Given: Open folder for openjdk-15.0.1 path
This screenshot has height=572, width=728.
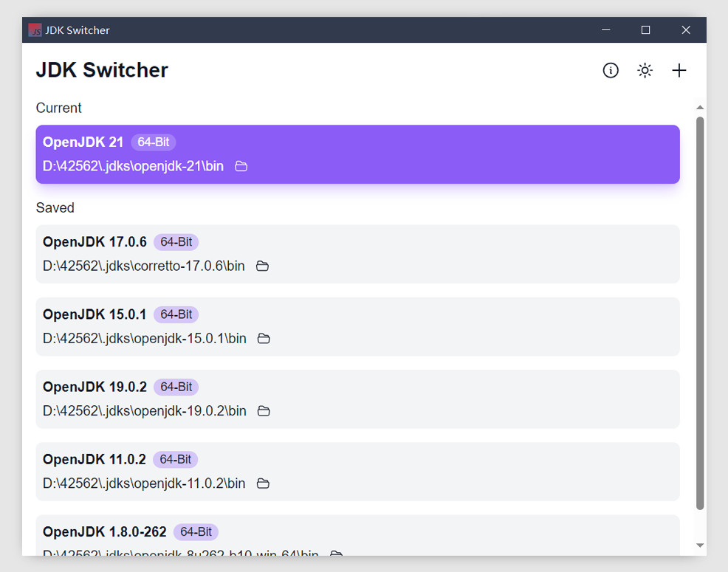Looking at the screenshot, I should coord(264,339).
